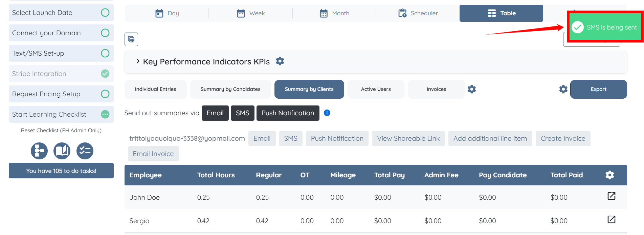
Task: Dismiss the SMS is being sent notification
Action: point(605,27)
